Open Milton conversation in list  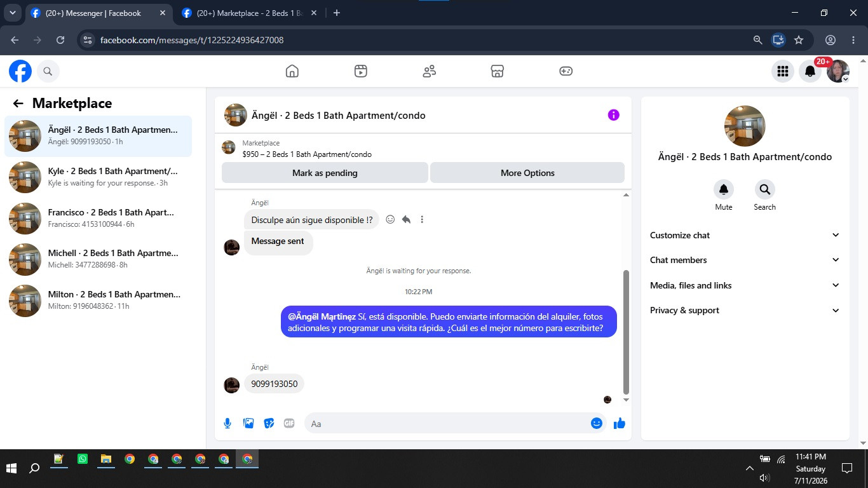pyautogui.click(x=98, y=301)
